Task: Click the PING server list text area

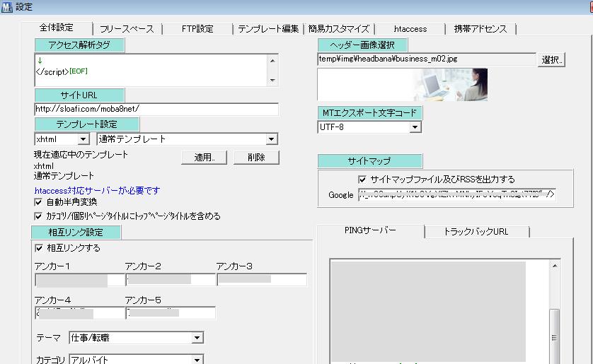Action: click(440, 312)
